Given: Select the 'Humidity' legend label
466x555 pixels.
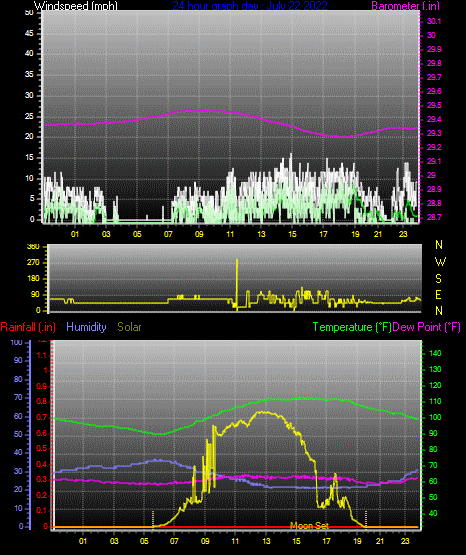Looking at the screenshot, I should (86, 327).
